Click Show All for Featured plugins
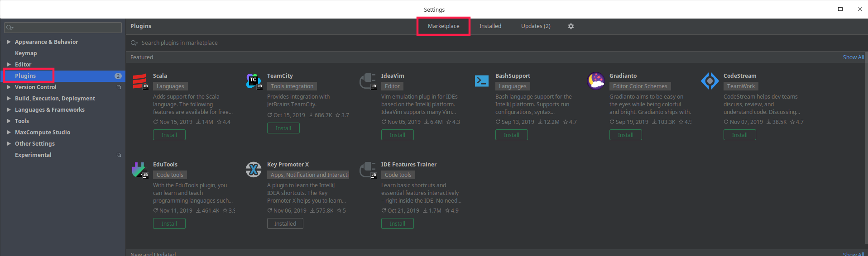This screenshot has height=256, width=868. tap(853, 57)
